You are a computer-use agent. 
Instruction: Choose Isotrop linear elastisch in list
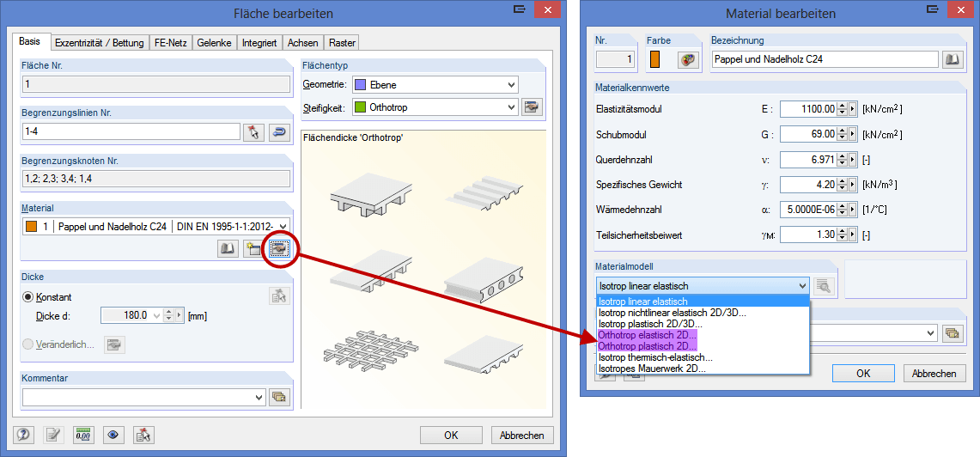click(x=703, y=302)
